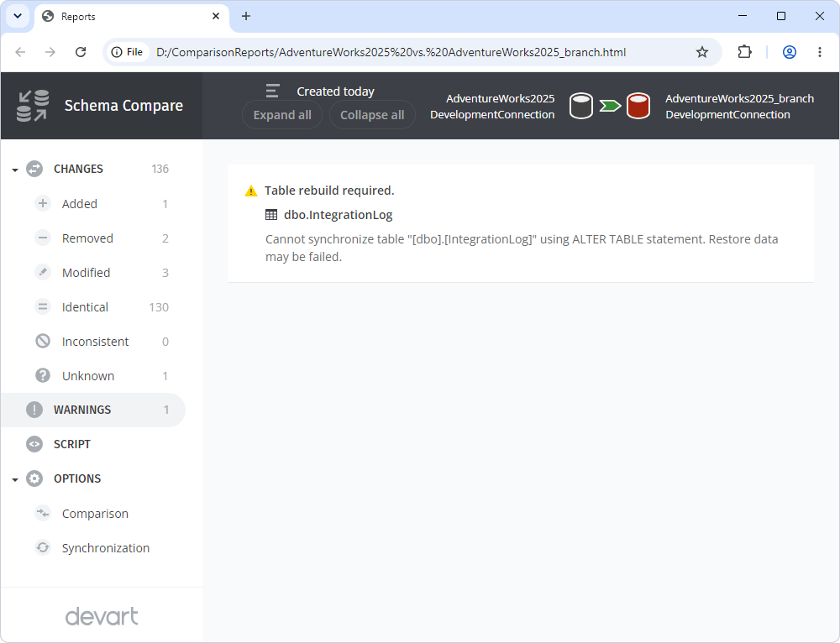Click the Modified pencil icon
Screen dimensions: 840x643
click(x=43, y=273)
